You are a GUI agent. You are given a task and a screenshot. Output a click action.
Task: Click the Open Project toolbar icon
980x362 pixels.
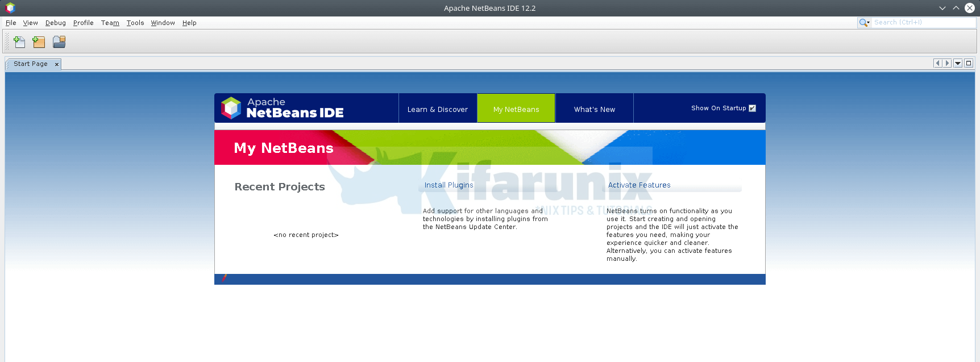(59, 41)
